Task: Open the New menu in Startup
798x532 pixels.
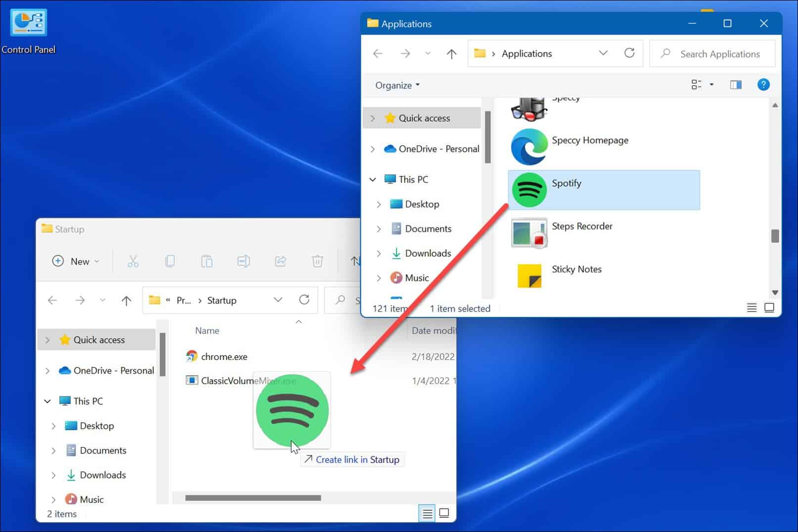Action: click(76, 261)
